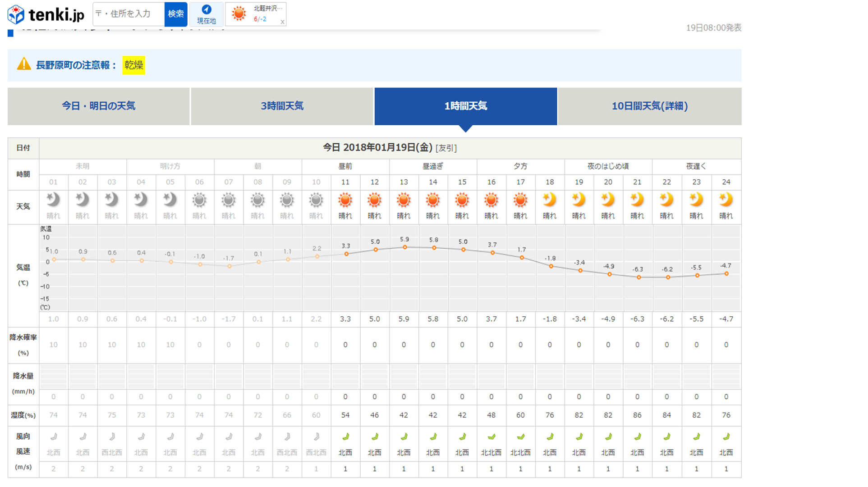
Task: Click the yellow moon icon for hour 20
Action: (608, 199)
